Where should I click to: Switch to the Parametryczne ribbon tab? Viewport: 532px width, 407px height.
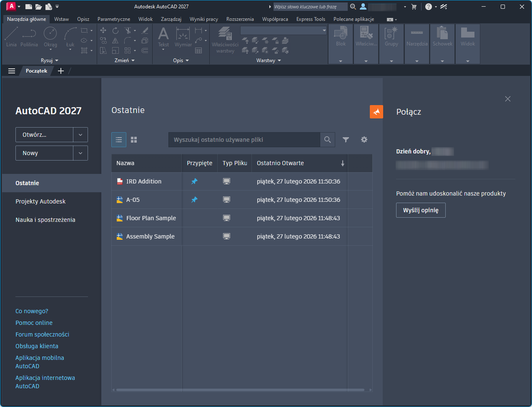pyautogui.click(x=114, y=19)
